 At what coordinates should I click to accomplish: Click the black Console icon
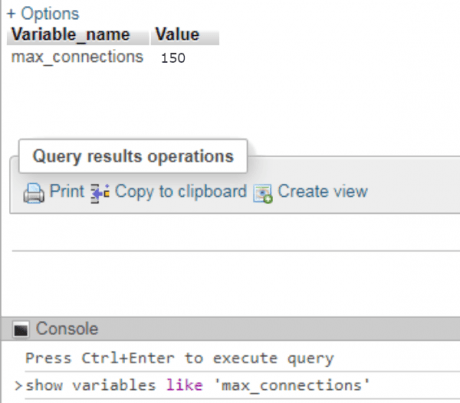tap(21, 330)
